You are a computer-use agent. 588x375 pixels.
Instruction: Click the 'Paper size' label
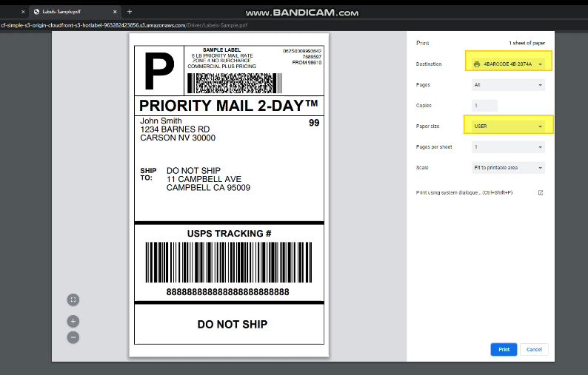[x=427, y=126]
